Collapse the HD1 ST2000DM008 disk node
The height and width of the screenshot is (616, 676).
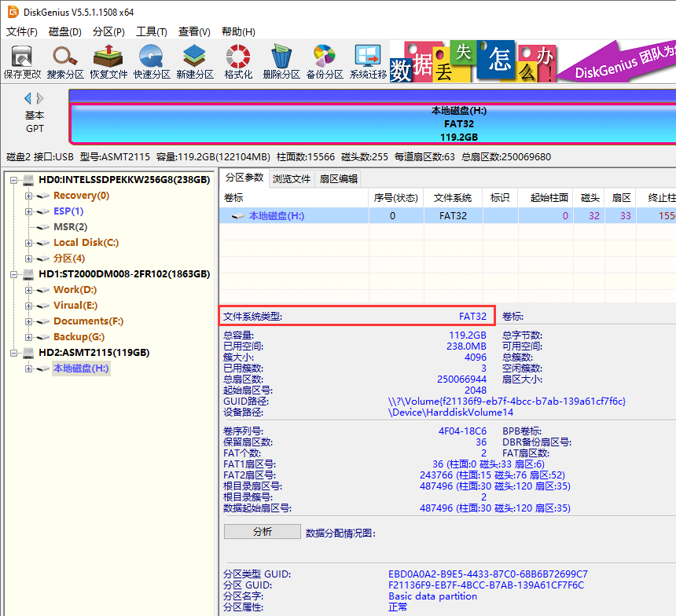click(x=14, y=274)
